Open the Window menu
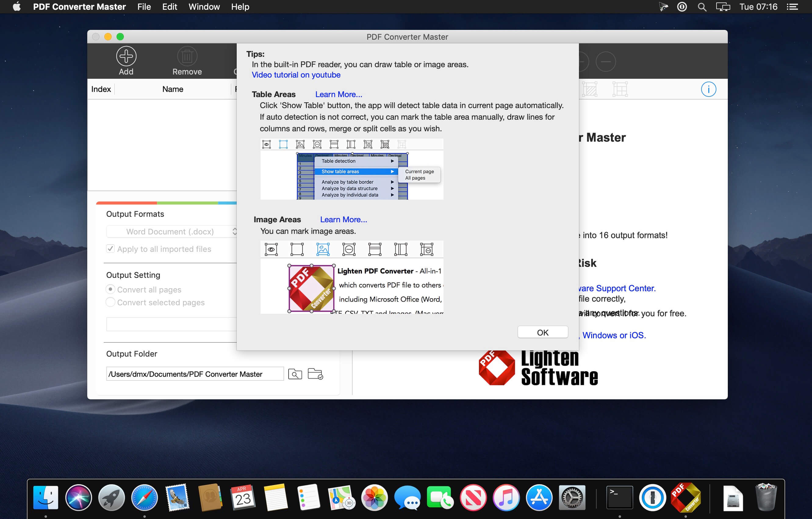Viewport: 812px width, 519px height. pos(204,7)
